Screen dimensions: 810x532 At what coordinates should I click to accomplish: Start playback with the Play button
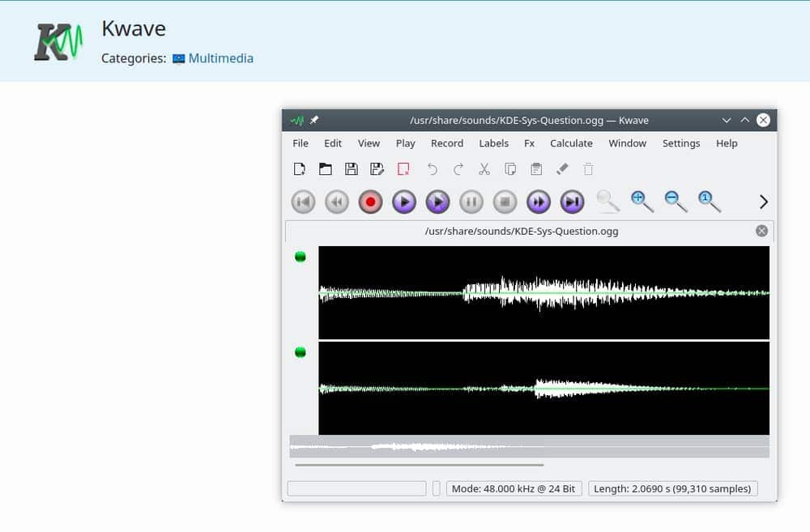click(404, 202)
